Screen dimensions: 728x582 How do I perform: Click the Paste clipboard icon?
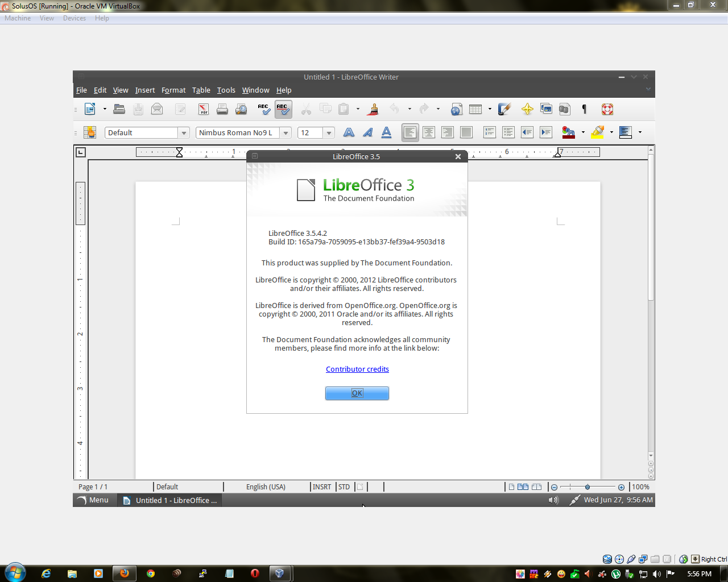[x=344, y=109]
